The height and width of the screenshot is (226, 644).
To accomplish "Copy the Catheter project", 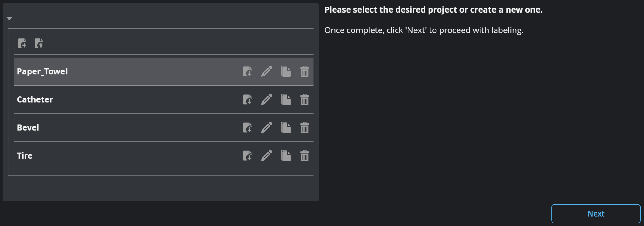I will [x=286, y=99].
